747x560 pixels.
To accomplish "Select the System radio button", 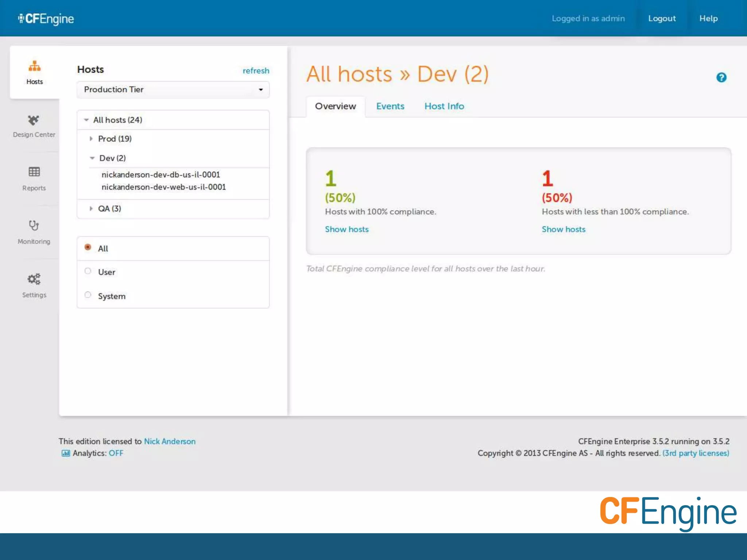I will pyautogui.click(x=88, y=295).
